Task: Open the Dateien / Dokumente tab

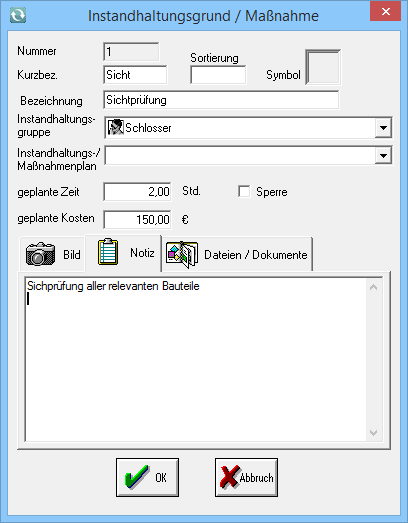Action: pyautogui.click(x=237, y=254)
